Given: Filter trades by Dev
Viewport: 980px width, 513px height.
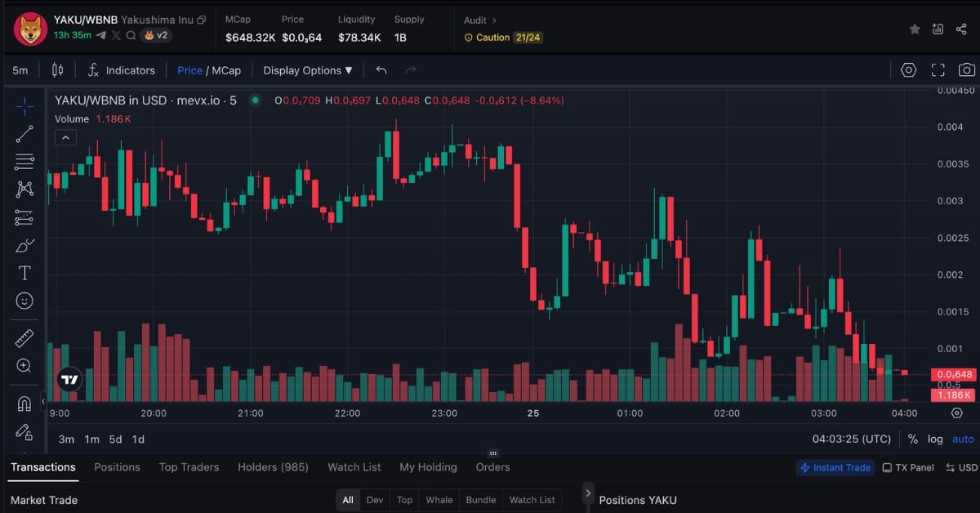Looking at the screenshot, I should click(x=375, y=500).
